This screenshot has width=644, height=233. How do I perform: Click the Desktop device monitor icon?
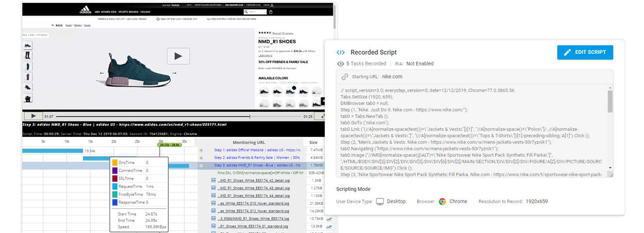point(380,201)
